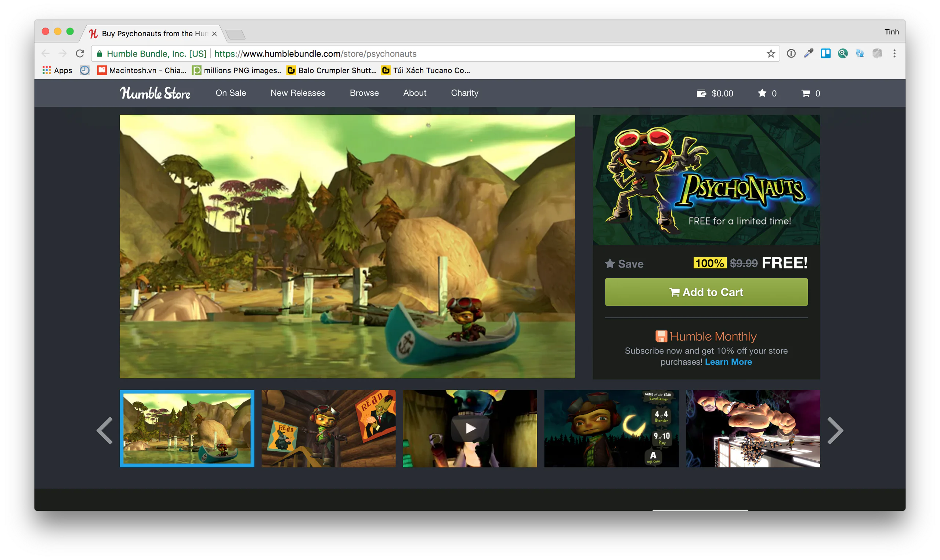Open the Macintosh.vn bookmark
This screenshot has width=940, height=560.
142,70
